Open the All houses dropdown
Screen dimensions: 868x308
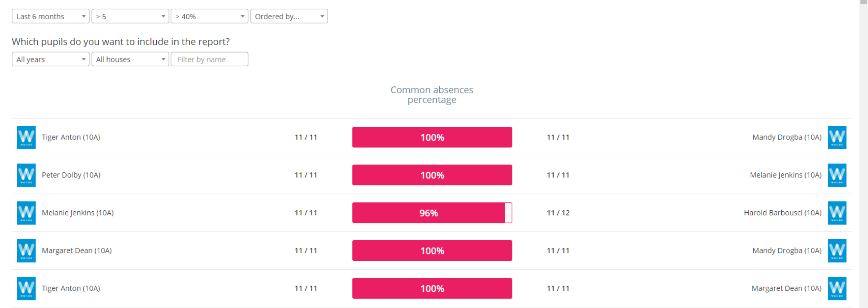[x=130, y=59]
